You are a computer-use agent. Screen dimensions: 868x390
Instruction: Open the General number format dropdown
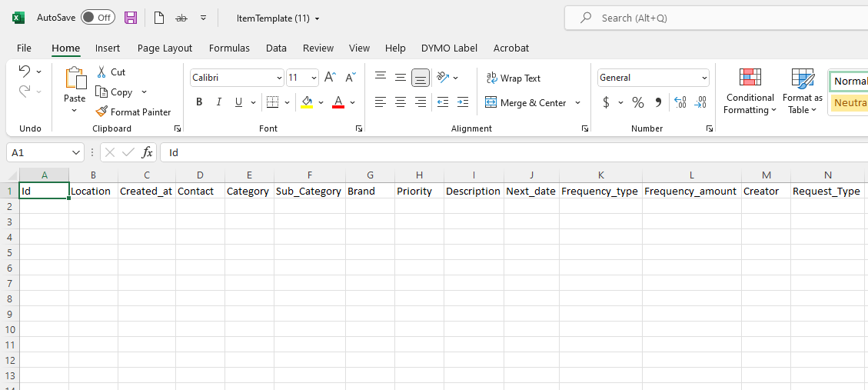coord(704,78)
